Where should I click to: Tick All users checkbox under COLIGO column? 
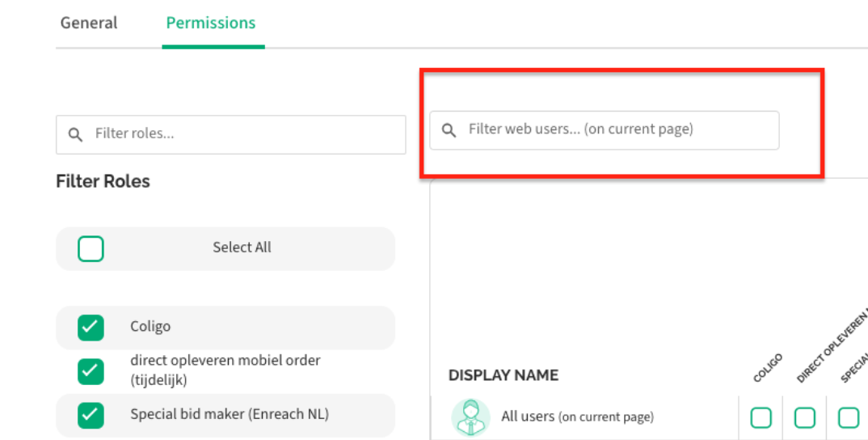coord(761,418)
